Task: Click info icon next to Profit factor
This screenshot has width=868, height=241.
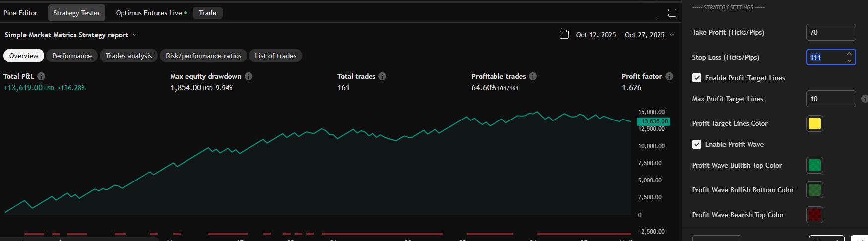Action: [669, 76]
